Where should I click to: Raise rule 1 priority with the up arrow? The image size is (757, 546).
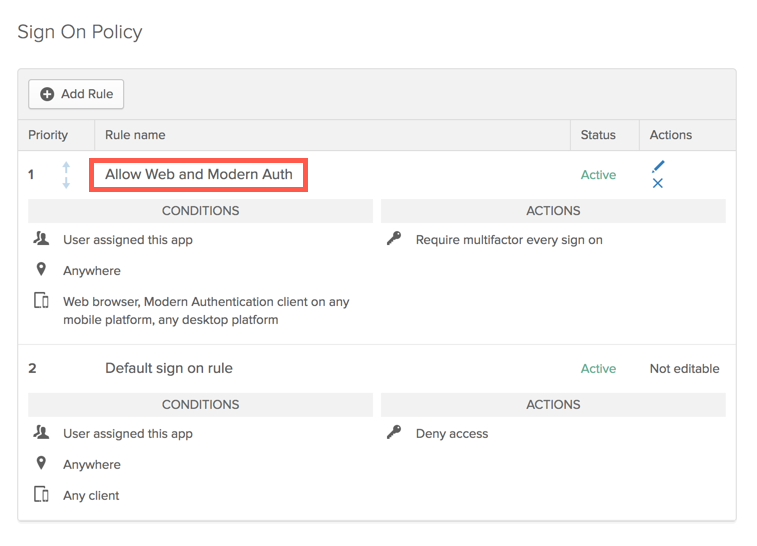pyautogui.click(x=66, y=167)
